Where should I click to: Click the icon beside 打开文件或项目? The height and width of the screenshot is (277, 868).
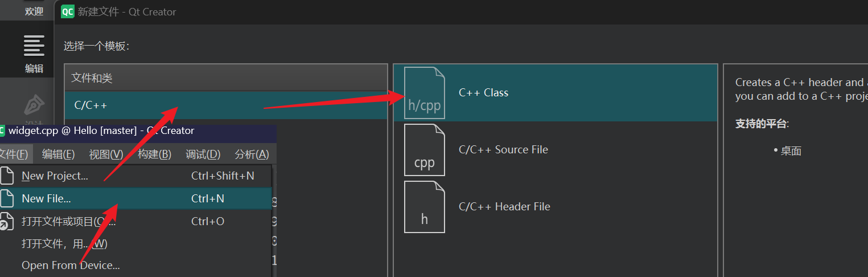pyautogui.click(x=7, y=221)
